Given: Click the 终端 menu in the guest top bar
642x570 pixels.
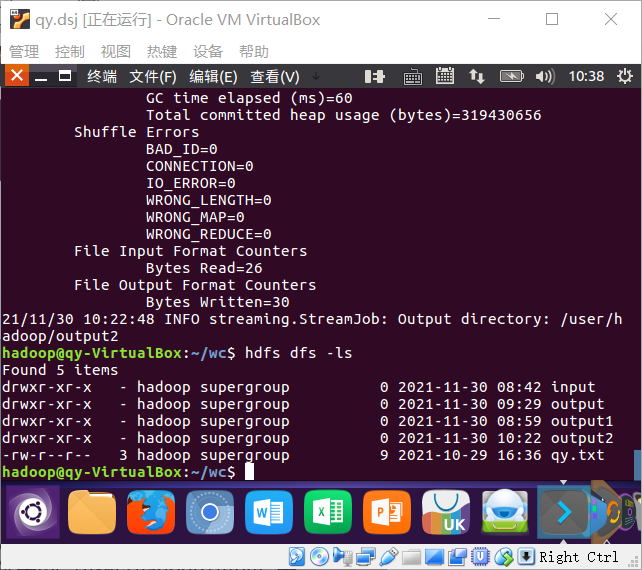Looking at the screenshot, I should (x=102, y=77).
